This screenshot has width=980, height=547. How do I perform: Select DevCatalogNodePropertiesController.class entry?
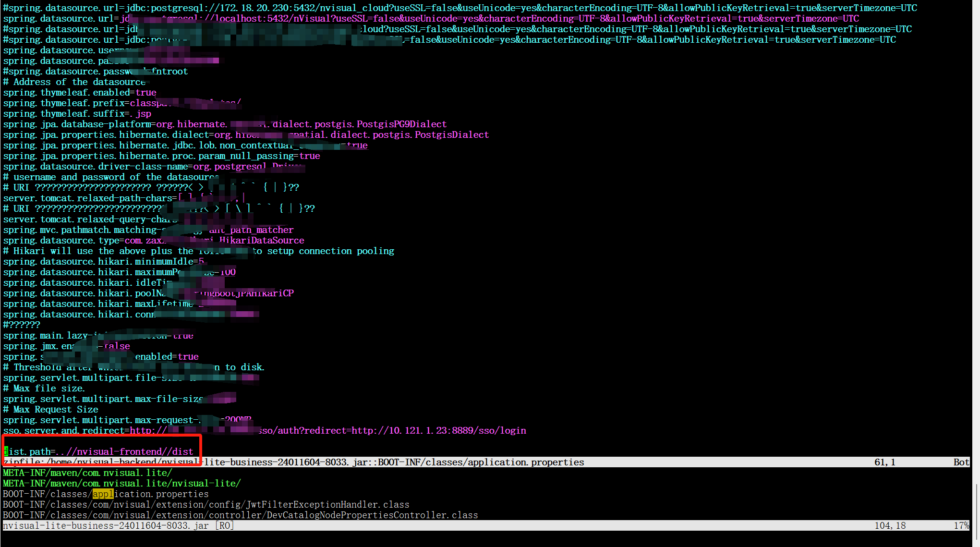[240, 515]
